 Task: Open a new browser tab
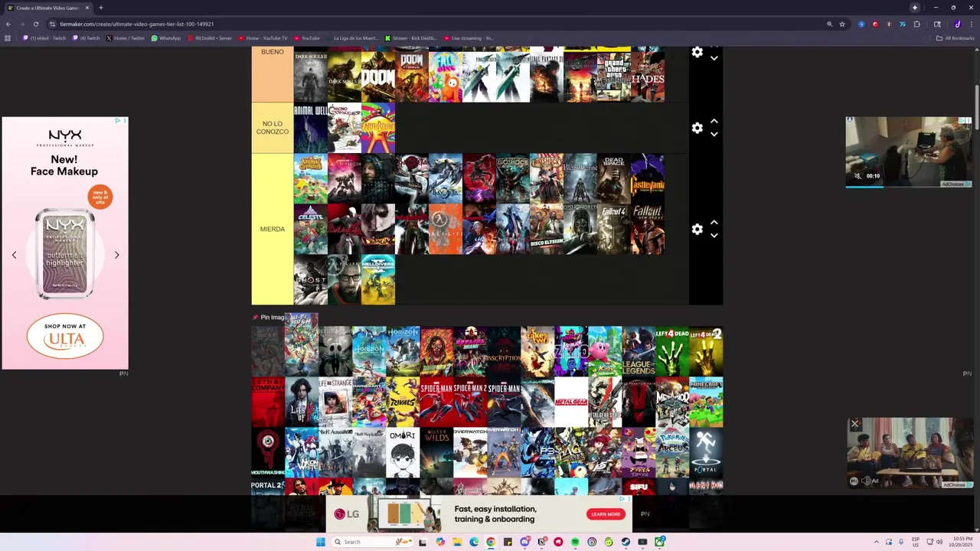[x=100, y=8]
